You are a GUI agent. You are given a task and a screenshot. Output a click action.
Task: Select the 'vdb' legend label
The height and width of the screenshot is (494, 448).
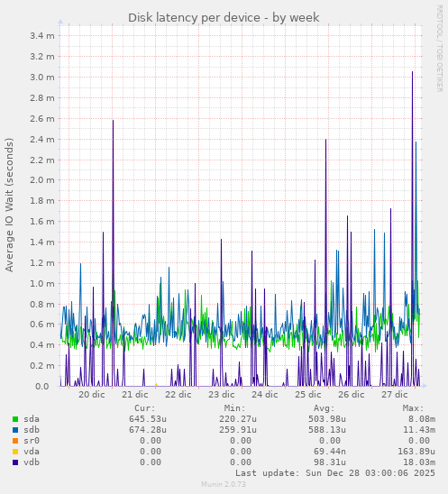tap(32, 462)
